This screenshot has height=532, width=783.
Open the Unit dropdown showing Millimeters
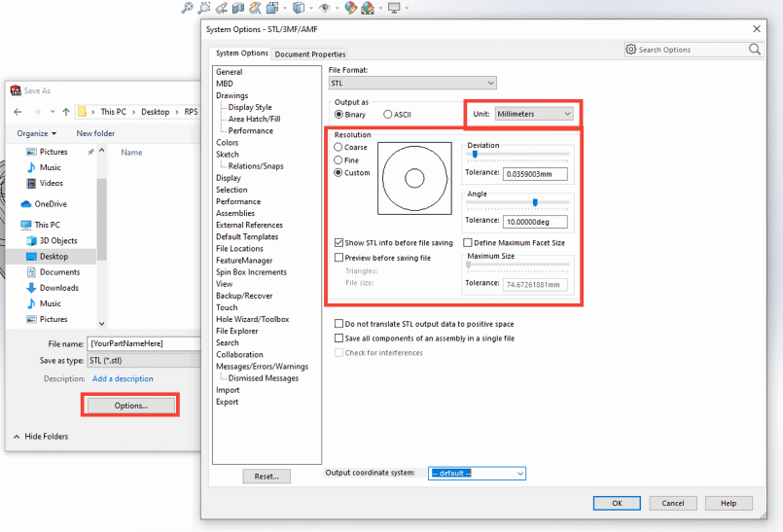(534, 114)
